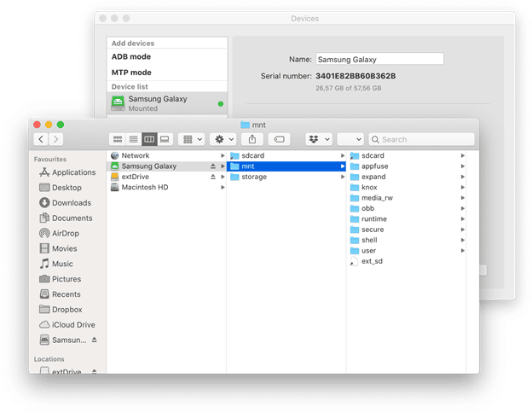Screen dimensions: 532x413
Task: Expand the media_rw folder
Action: tap(376, 198)
